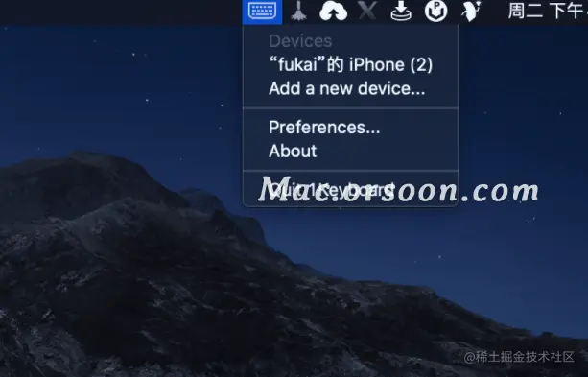Choose Add a new device...

click(350, 88)
